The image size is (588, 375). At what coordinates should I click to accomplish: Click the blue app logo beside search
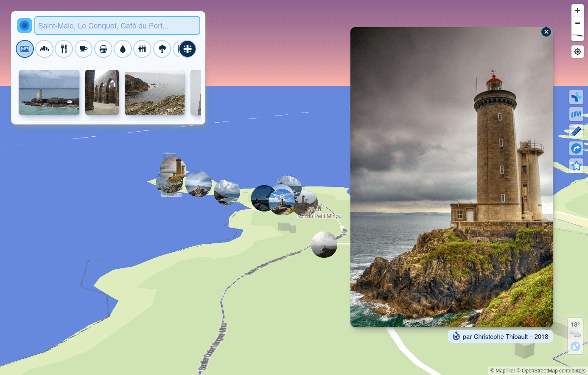click(x=25, y=25)
